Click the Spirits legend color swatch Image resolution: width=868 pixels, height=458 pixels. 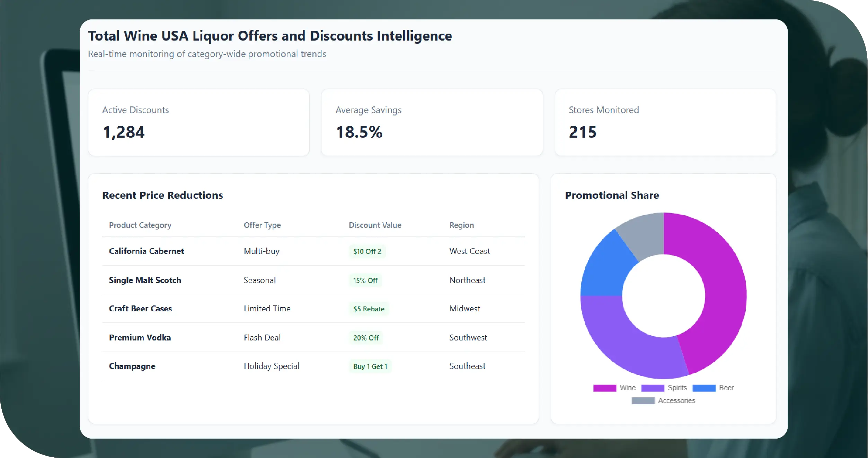653,388
